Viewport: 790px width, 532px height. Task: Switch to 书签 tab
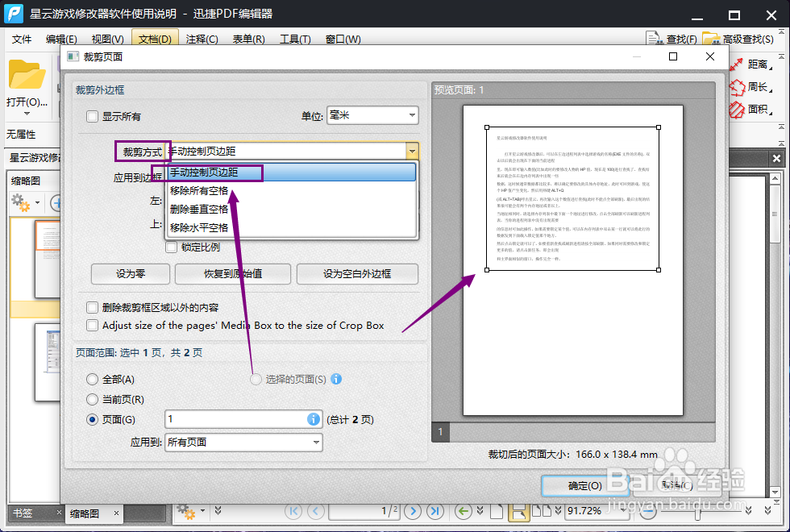[23, 513]
